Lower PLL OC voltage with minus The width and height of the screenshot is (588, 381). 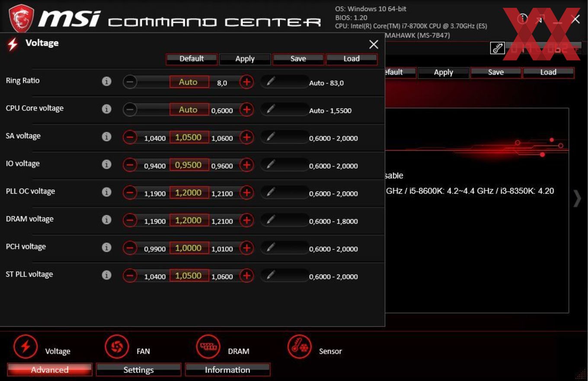(130, 192)
